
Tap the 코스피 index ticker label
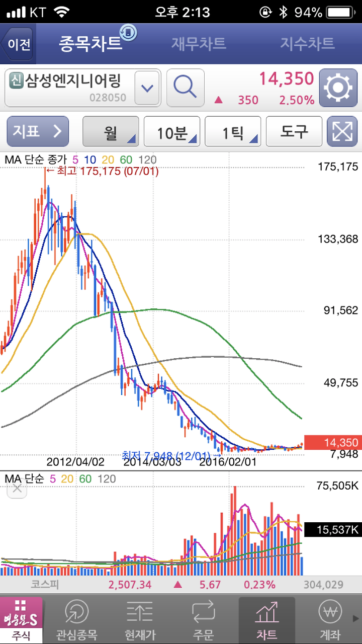point(46,585)
